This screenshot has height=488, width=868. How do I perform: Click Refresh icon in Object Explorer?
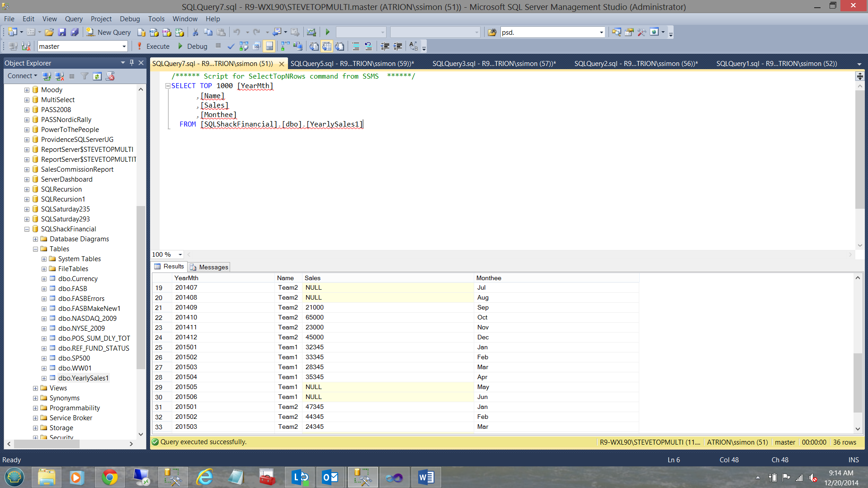(x=97, y=76)
